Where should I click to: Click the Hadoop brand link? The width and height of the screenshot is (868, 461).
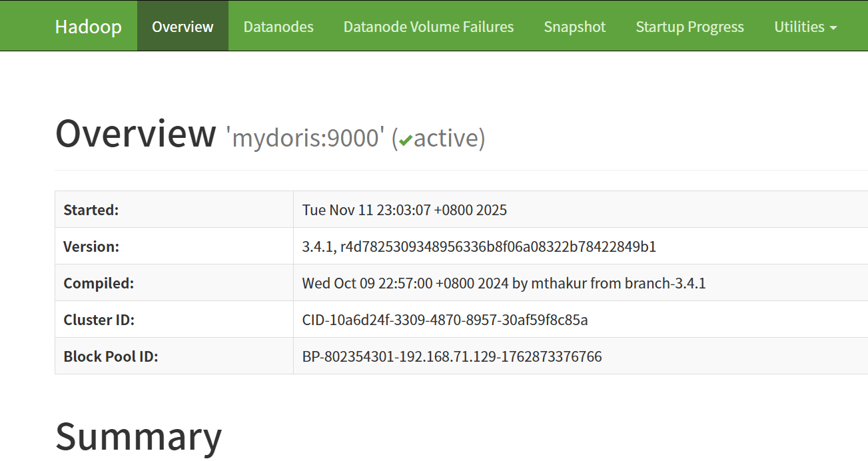click(89, 27)
